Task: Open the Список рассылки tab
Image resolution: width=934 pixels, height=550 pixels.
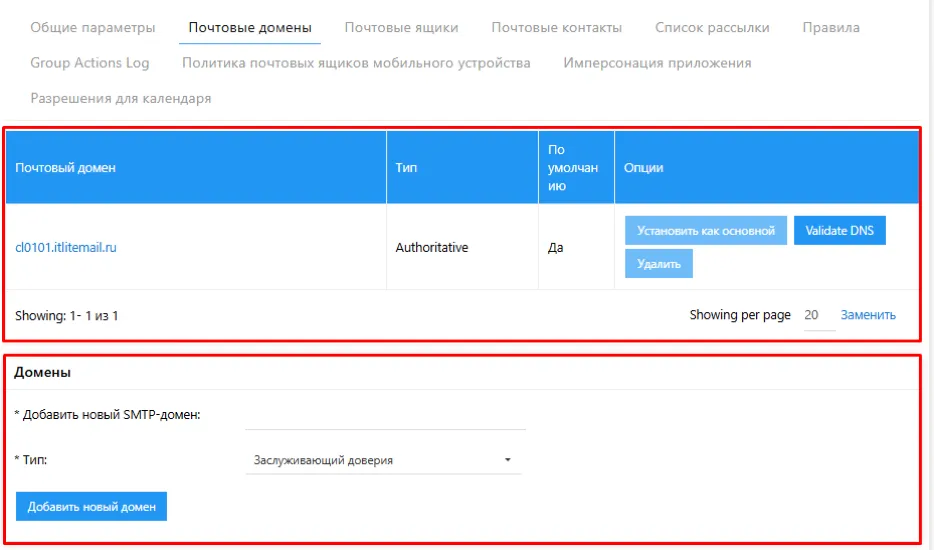Action: 712,28
